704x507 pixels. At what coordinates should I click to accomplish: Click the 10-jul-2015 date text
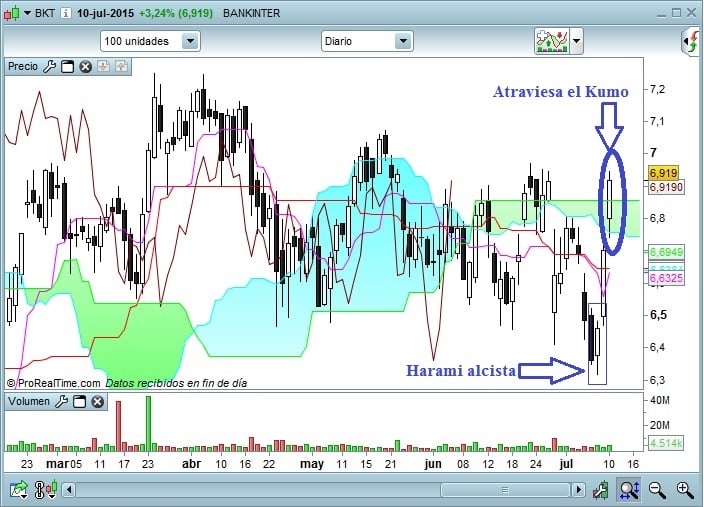point(105,13)
